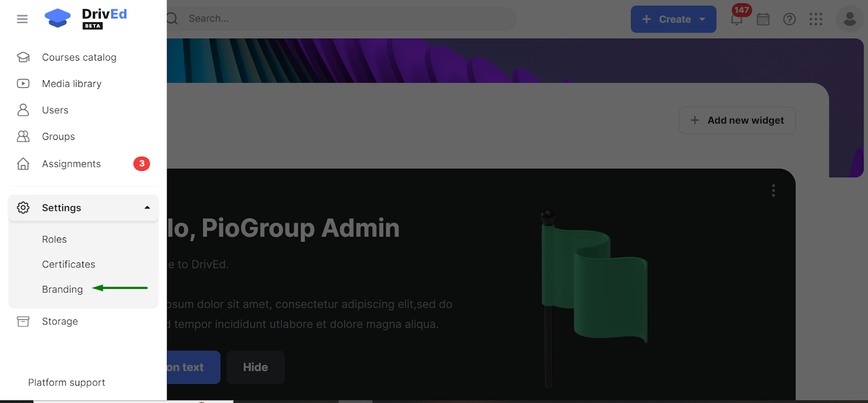Viewport: 868px width, 403px height.
Task: Open the Create button dropdown arrow
Action: click(x=703, y=20)
